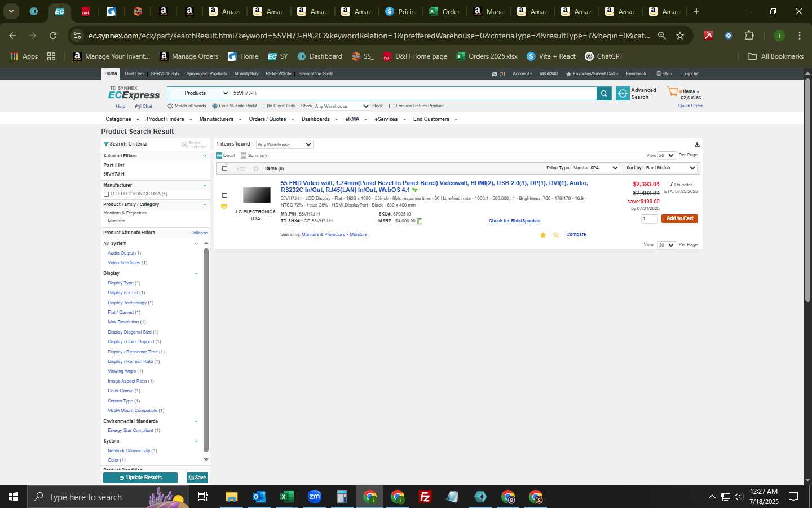
Task: Click the yellow tag icon beside Compare
Action: [556, 235]
